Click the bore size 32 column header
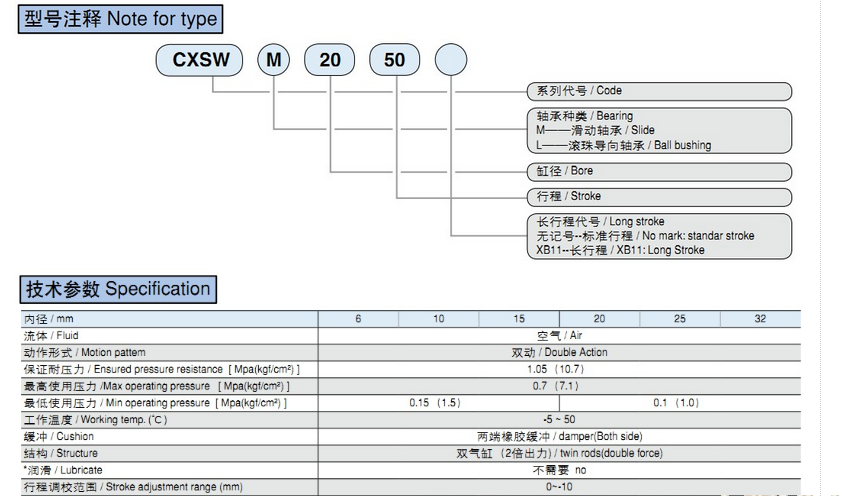The image size is (844, 496). pyautogui.click(x=760, y=319)
